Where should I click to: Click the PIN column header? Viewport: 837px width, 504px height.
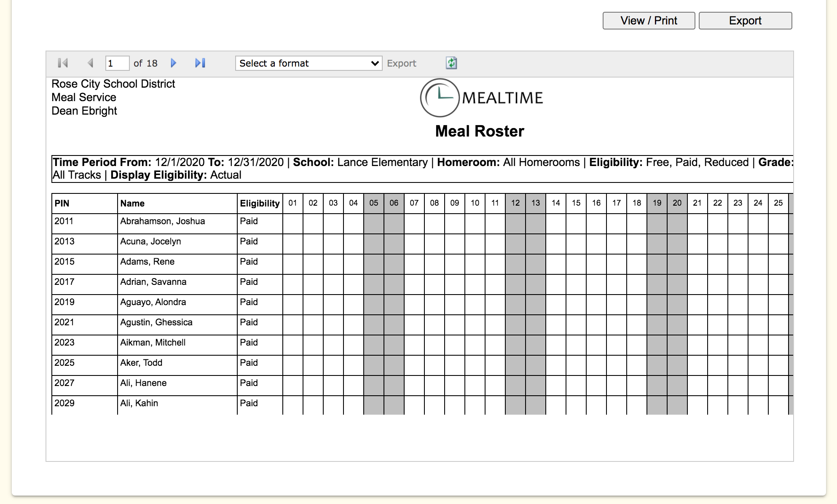click(62, 204)
